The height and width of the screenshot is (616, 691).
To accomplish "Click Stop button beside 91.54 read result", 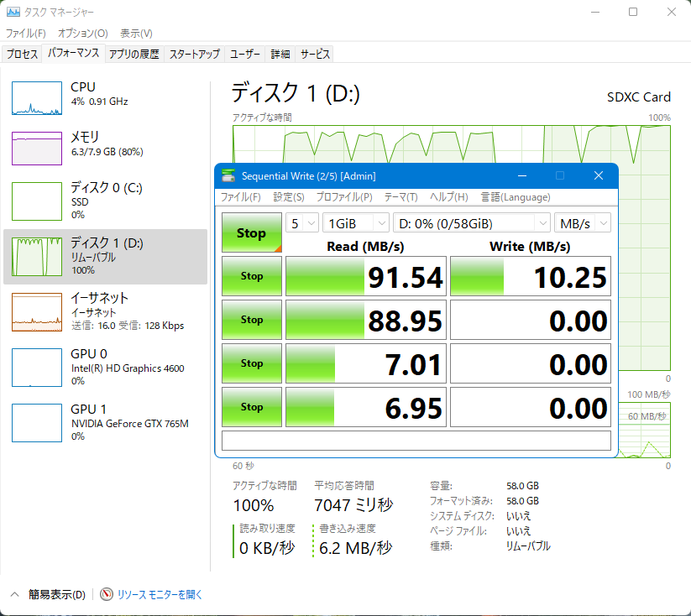I will pyautogui.click(x=252, y=276).
